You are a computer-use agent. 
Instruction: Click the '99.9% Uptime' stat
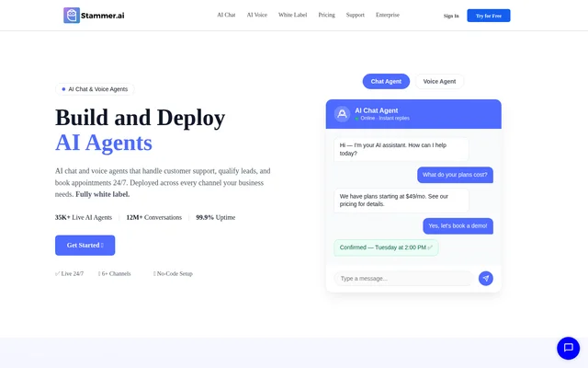click(x=216, y=217)
